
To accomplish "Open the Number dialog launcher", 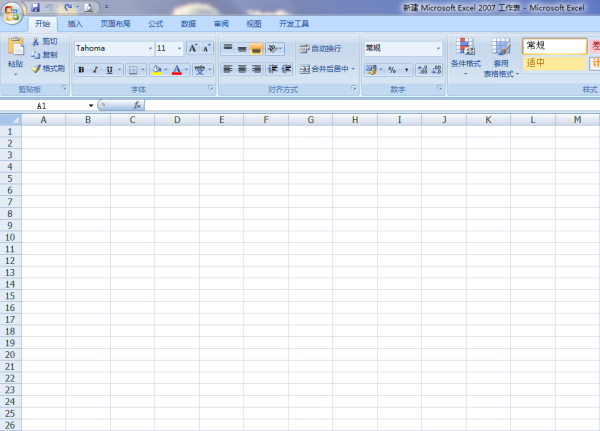I will point(439,88).
